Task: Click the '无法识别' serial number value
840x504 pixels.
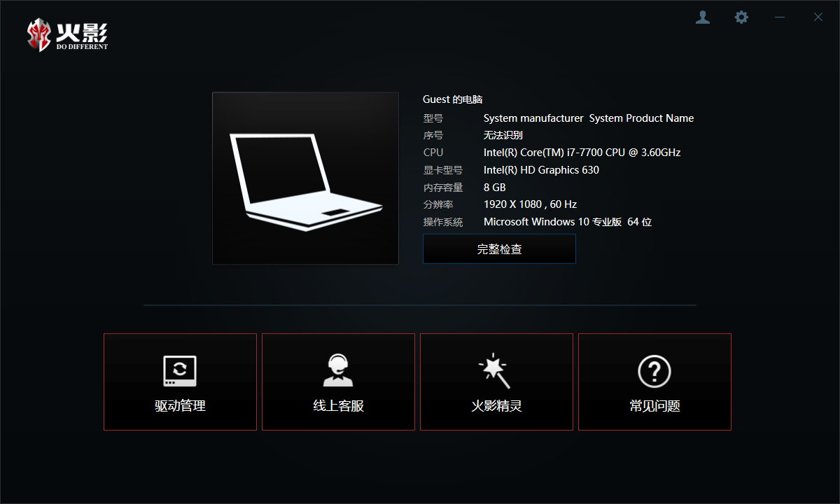Action: click(x=503, y=135)
